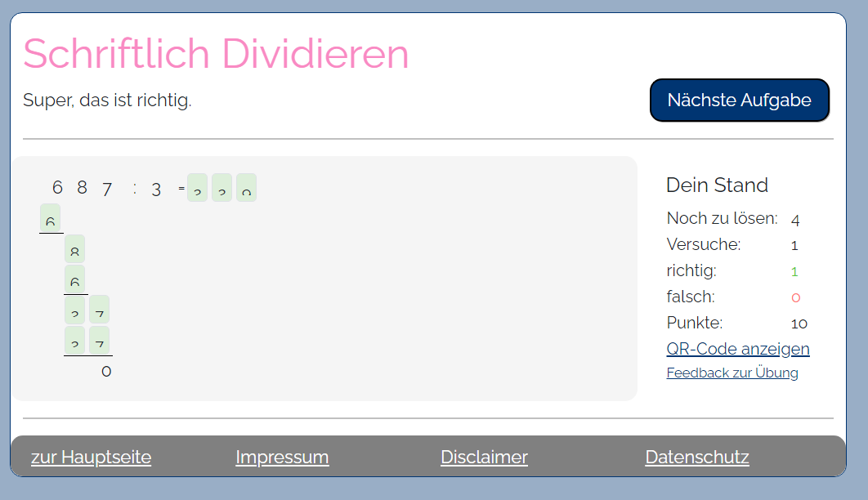Screen dimensions: 868x500
Task: Open the QR-Code anzeigen link
Action: [737, 349]
